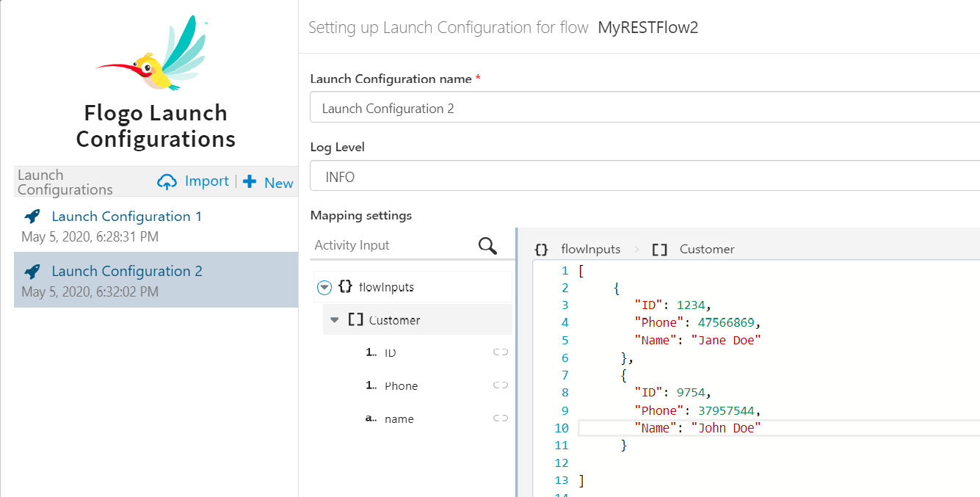The width and height of the screenshot is (980, 497).
Task: Collapse the Customer array node
Action: coord(335,320)
